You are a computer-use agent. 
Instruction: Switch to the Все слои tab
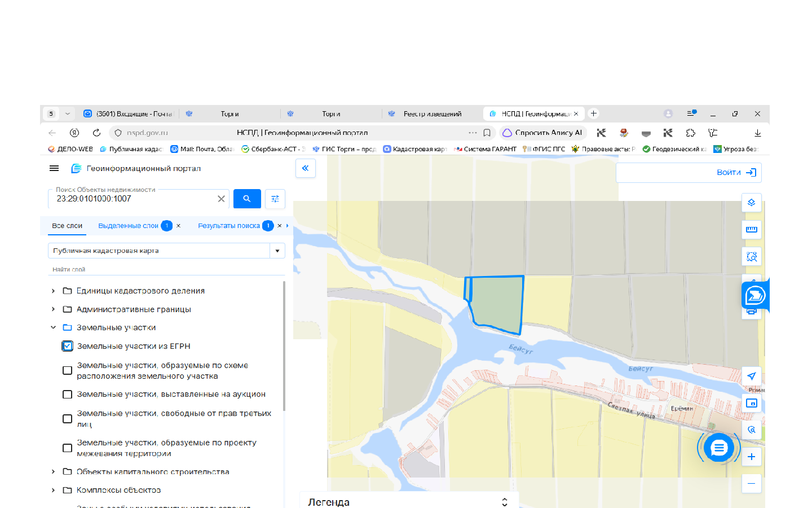(67, 226)
